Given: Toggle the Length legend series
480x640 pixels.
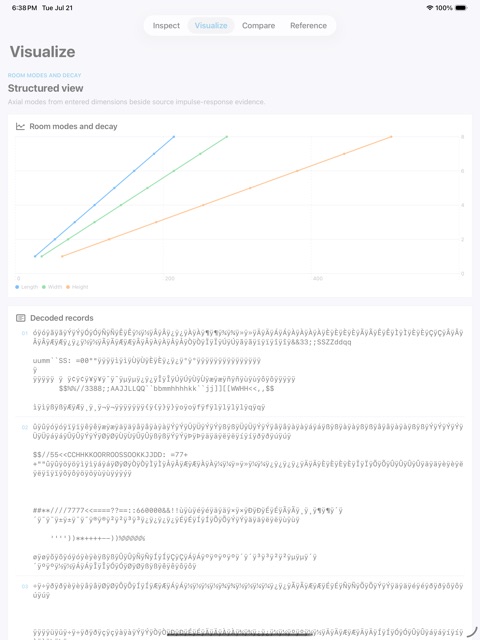Looking at the screenshot, I should 27,287.
